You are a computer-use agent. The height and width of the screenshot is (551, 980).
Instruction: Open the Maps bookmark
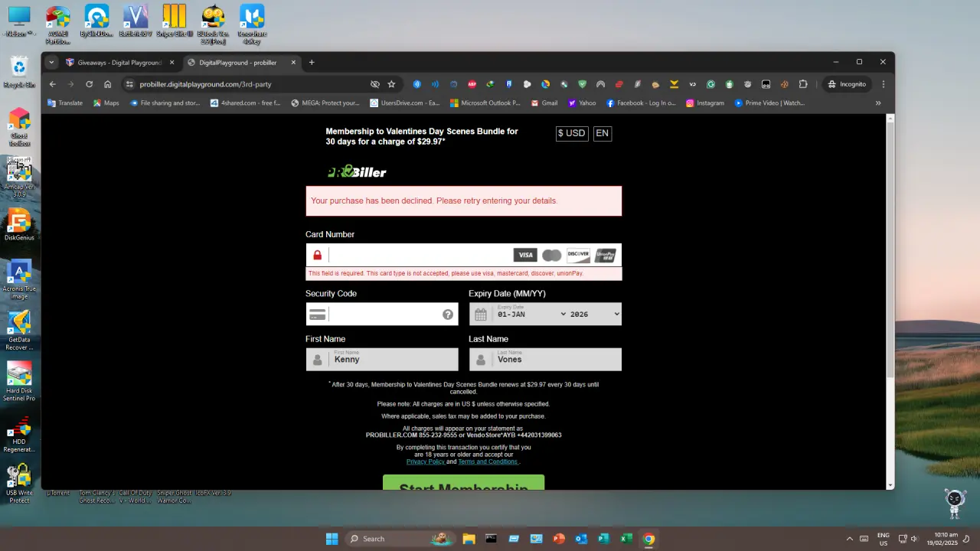point(106,103)
